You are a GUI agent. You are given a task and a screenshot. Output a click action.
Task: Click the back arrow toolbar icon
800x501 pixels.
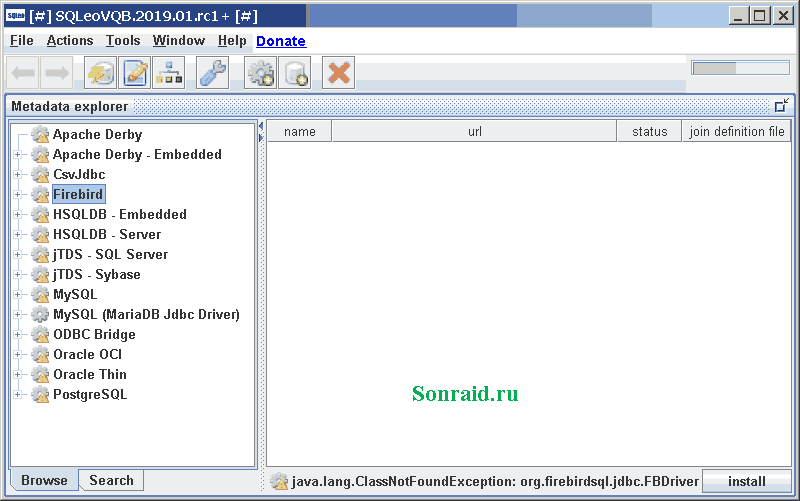click(22, 73)
